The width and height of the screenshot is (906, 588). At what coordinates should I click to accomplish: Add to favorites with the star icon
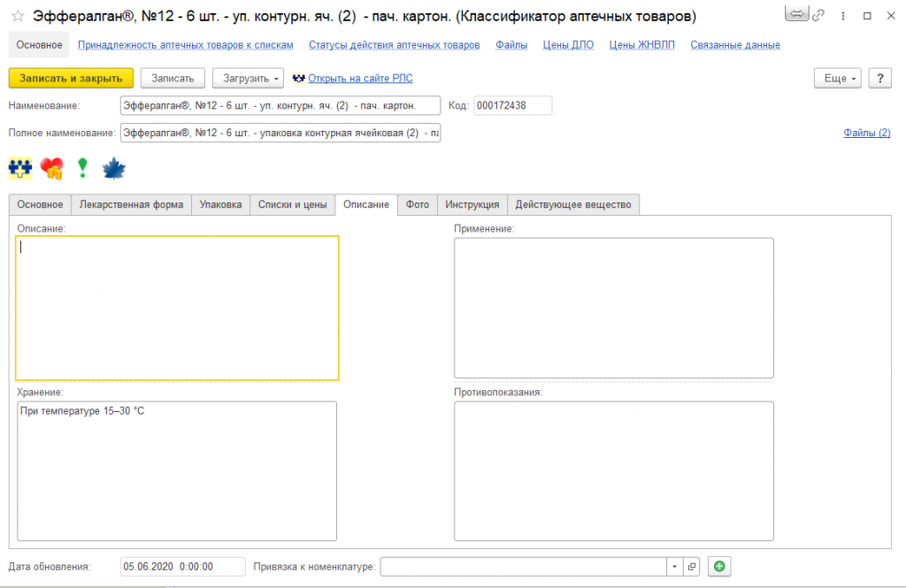tap(18, 16)
